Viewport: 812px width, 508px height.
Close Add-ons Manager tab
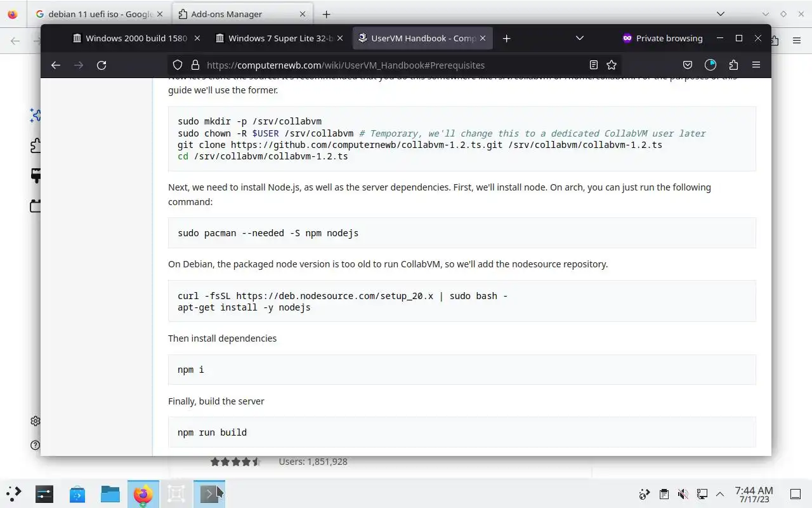(303, 14)
